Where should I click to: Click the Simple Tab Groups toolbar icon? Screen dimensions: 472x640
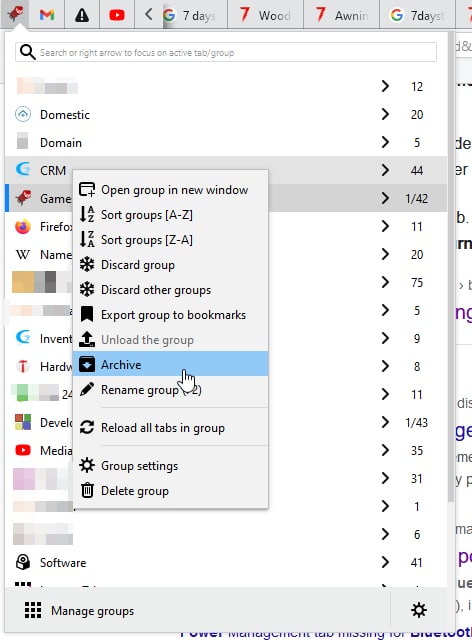click(15, 14)
